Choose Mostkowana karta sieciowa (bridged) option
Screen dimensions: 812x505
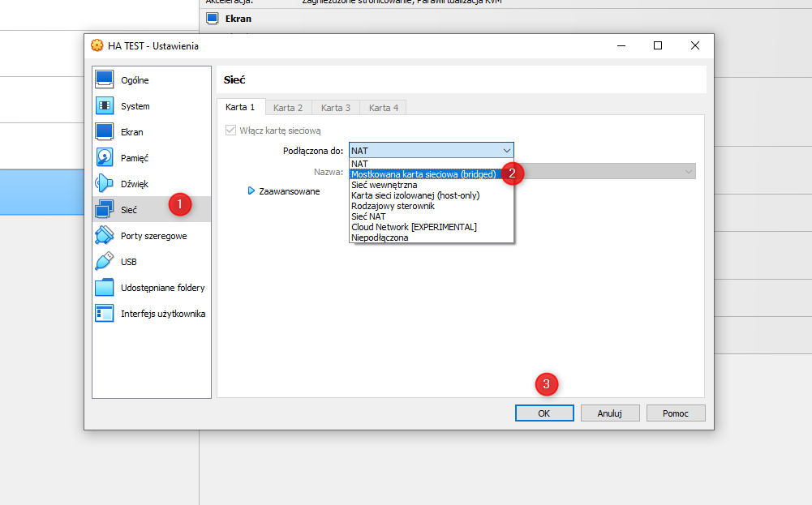423,173
